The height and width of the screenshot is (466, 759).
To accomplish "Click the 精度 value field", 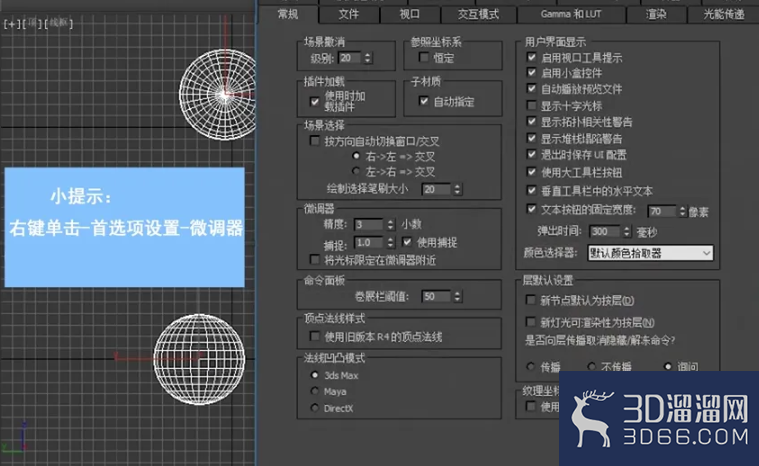I will coord(369,225).
